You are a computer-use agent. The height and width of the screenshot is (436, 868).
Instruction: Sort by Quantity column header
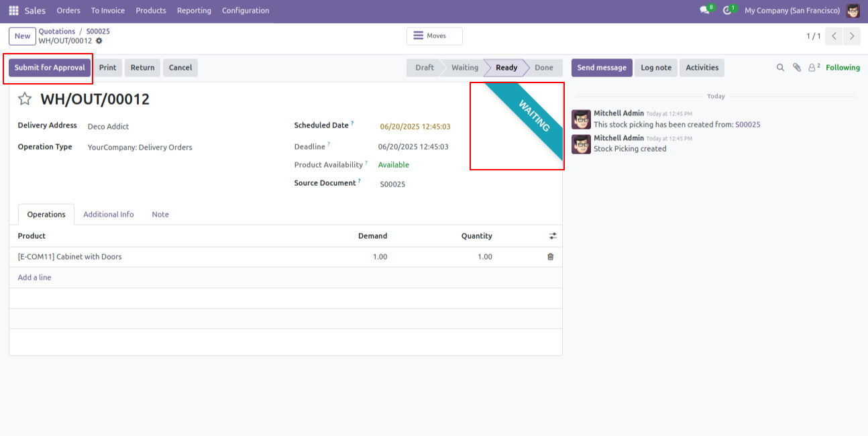[x=476, y=236]
